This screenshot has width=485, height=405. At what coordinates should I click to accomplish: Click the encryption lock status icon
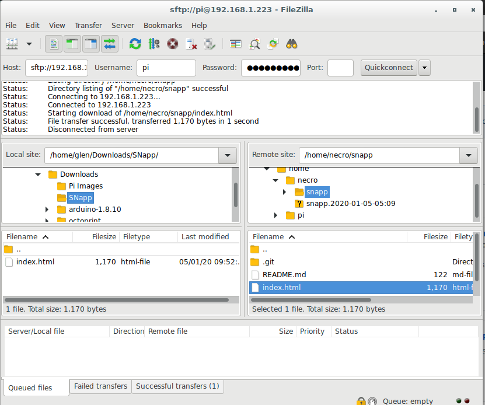pos(361,401)
